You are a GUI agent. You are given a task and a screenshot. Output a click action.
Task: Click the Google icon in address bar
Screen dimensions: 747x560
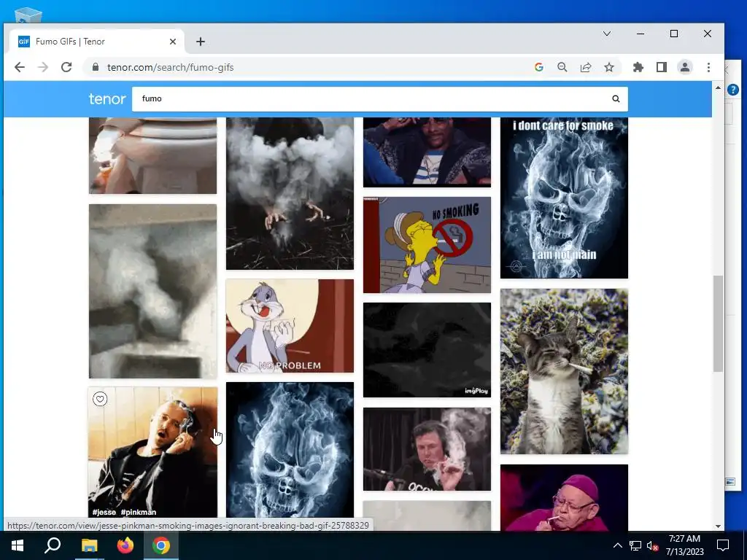(x=539, y=67)
